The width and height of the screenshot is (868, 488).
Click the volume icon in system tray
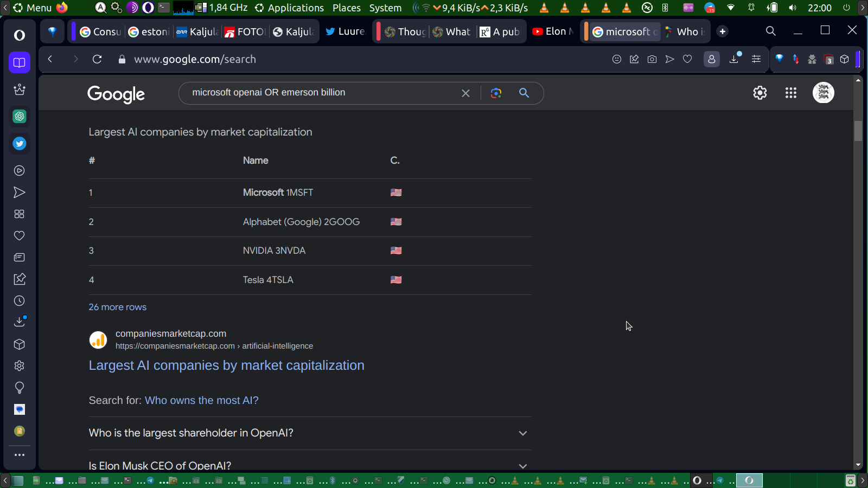click(793, 8)
